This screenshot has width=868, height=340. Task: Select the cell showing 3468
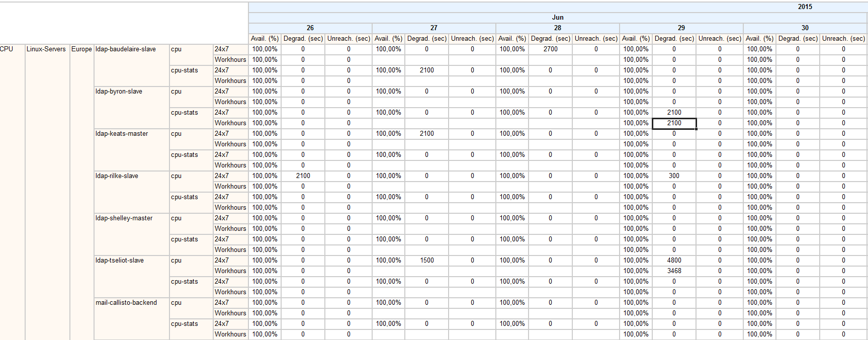tap(674, 271)
